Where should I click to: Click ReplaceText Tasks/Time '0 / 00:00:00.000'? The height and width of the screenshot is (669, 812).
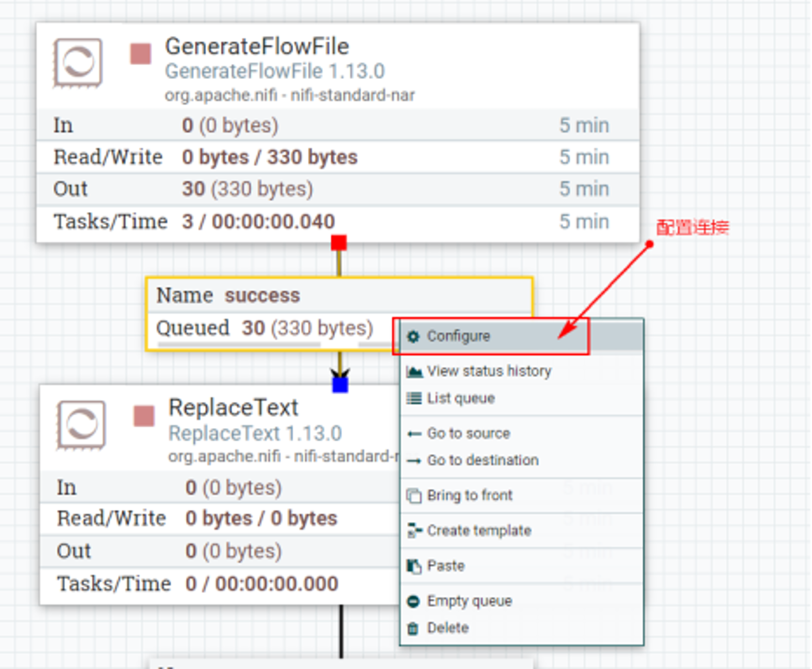pyautogui.click(x=262, y=584)
